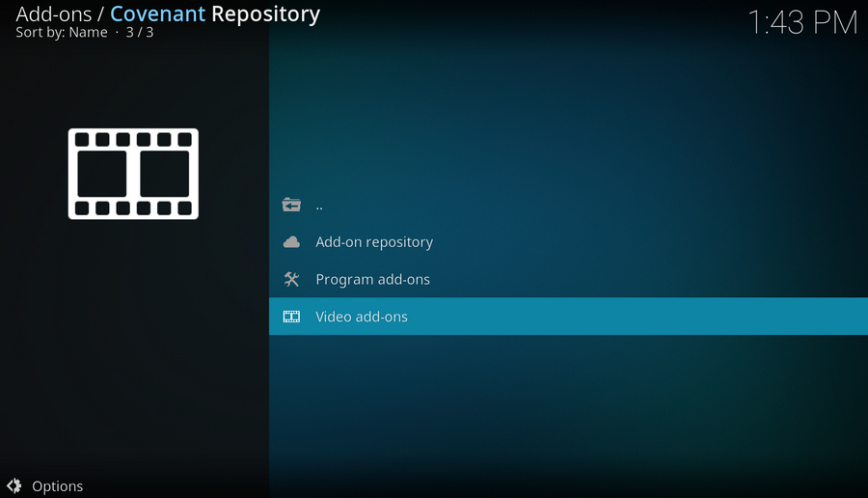Click the film strip icon for Video add-ons
868x498 pixels.
point(291,317)
